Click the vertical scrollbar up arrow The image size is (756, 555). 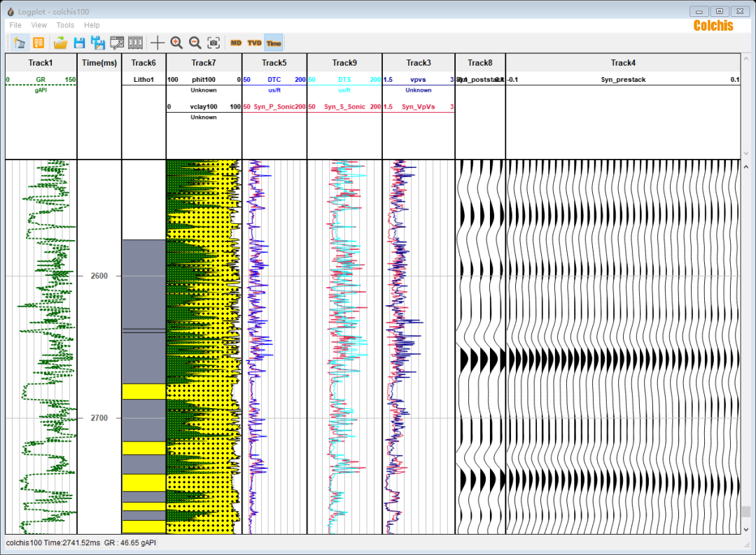tap(746, 167)
